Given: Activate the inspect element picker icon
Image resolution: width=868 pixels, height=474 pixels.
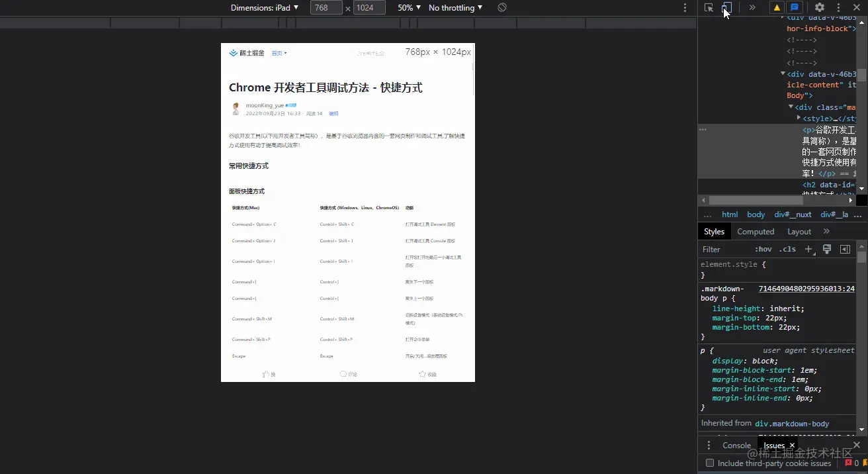Looking at the screenshot, I should [709, 8].
